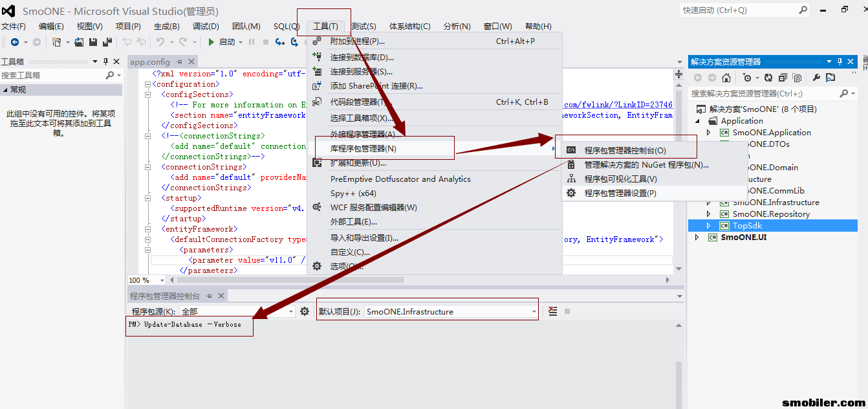Expand the TopSdk project node
Screen dimensions: 868x409
[708, 226]
